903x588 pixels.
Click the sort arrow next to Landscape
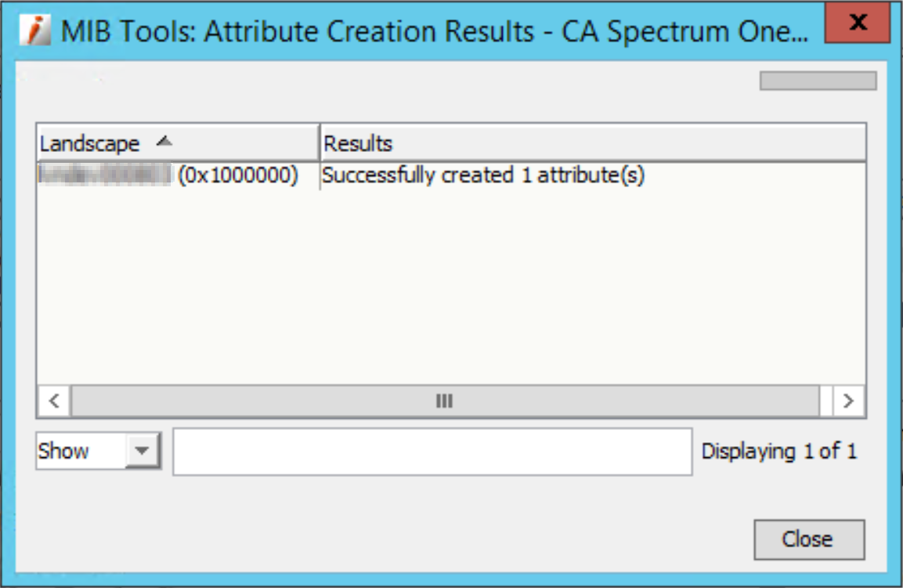pos(163,142)
